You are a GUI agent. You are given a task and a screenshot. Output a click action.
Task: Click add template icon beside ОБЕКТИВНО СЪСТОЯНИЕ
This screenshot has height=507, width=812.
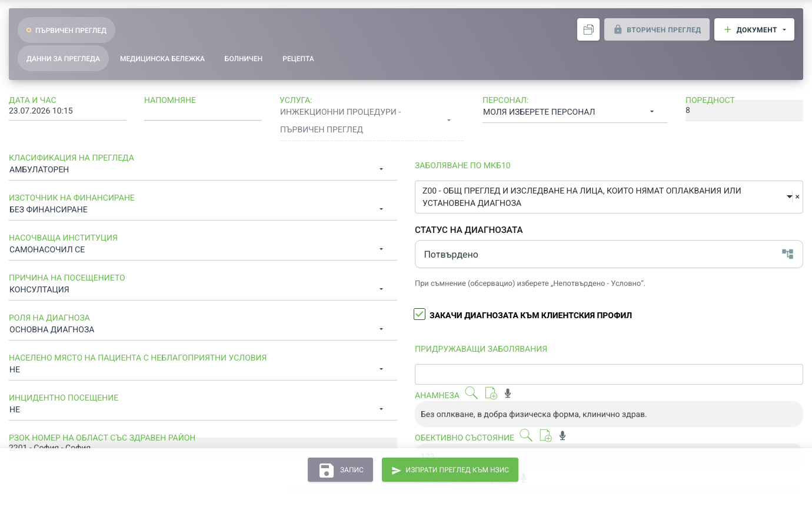(x=545, y=436)
